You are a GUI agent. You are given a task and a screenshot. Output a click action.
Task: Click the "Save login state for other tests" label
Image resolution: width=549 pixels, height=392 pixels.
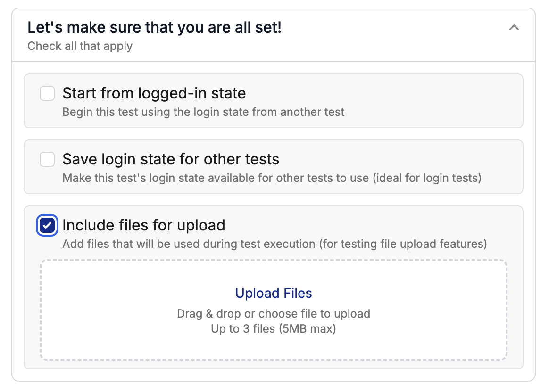pos(171,159)
